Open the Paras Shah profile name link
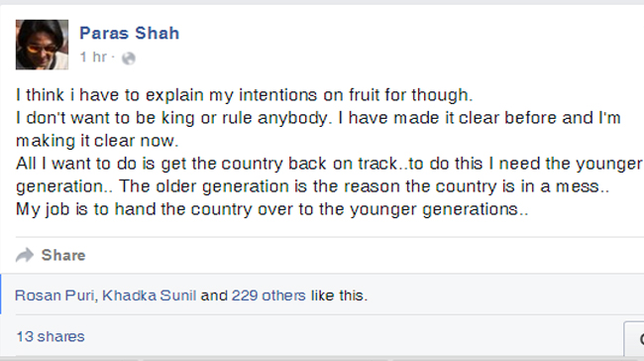 point(130,33)
